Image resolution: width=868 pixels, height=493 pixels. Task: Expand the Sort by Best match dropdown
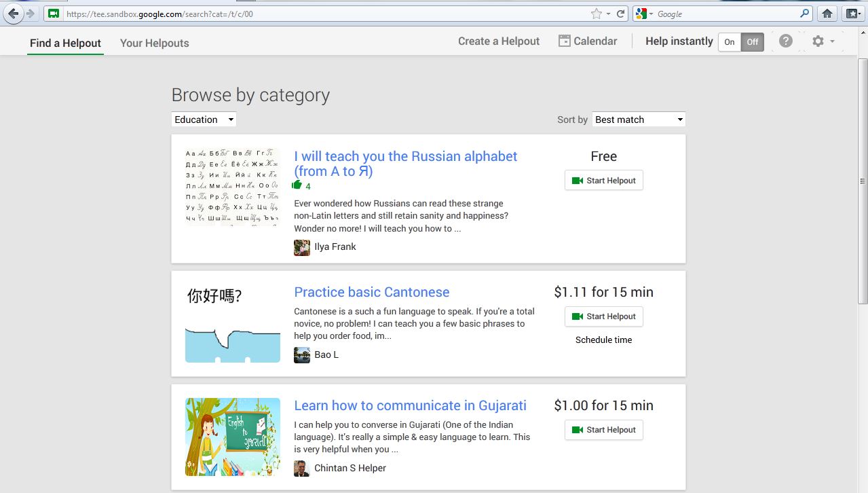tap(638, 120)
